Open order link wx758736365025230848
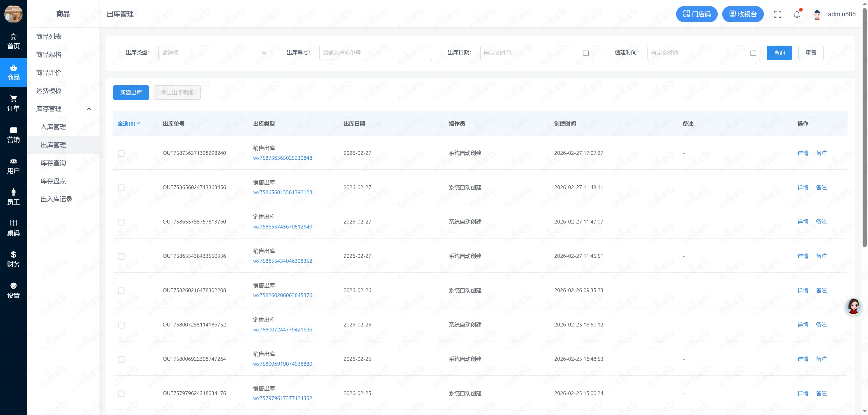This screenshot has height=415, width=868. [282, 158]
